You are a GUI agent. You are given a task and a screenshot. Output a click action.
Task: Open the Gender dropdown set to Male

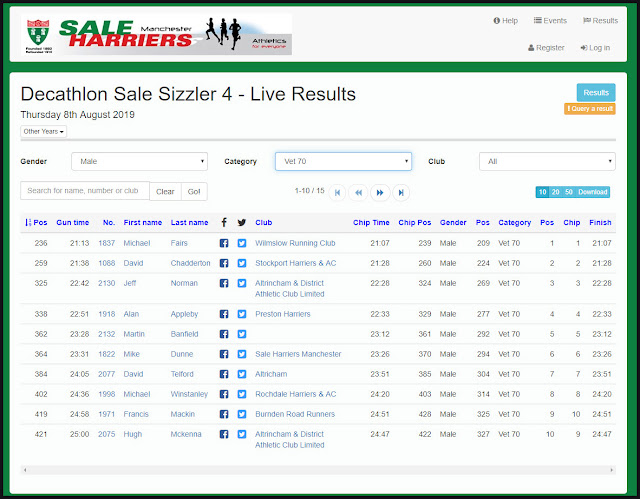click(x=140, y=162)
